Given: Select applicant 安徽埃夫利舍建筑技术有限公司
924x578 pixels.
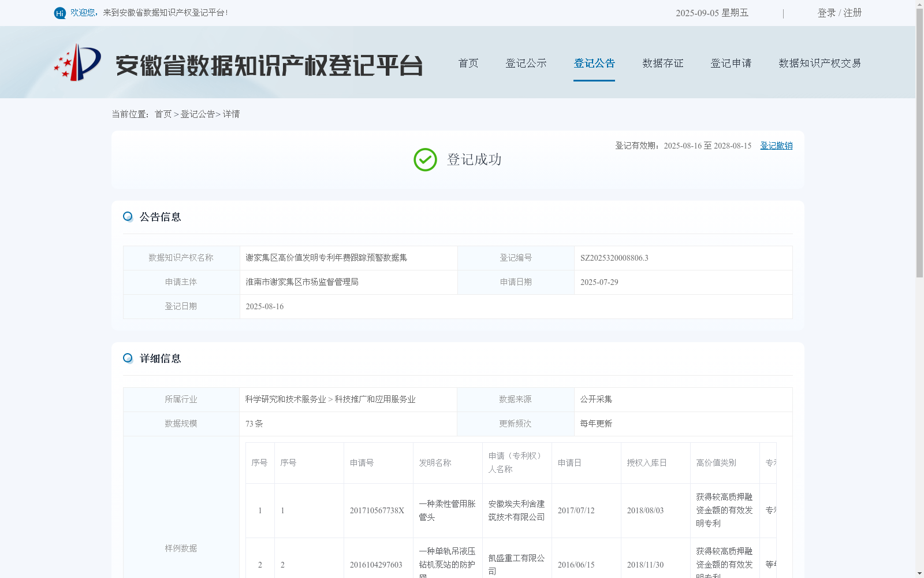Looking at the screenshot, I should tap(517, 510).
